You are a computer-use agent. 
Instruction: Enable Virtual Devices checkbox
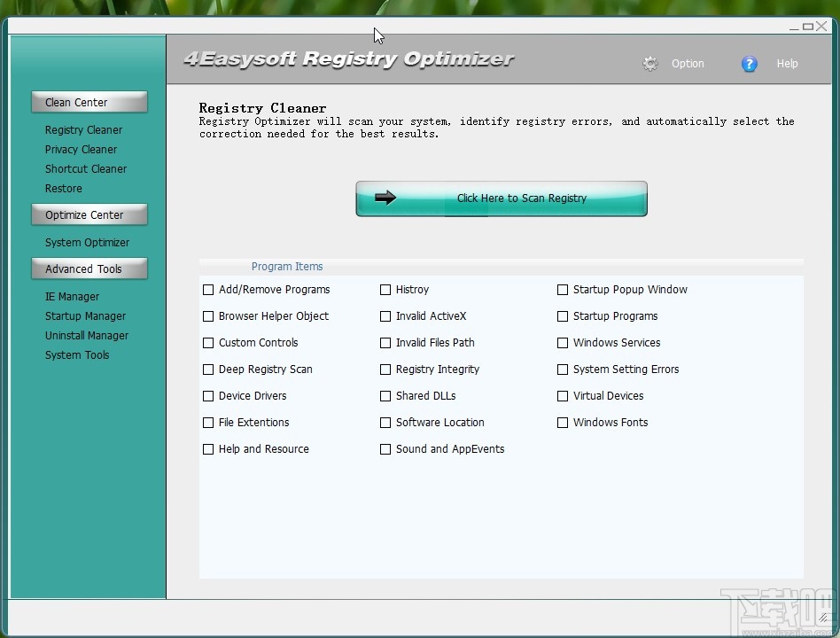coord(563,396)
